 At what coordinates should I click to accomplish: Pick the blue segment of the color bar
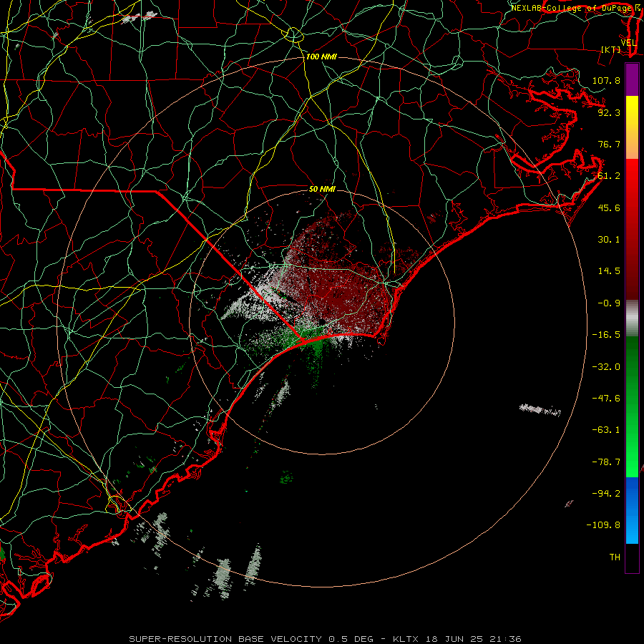632,510
